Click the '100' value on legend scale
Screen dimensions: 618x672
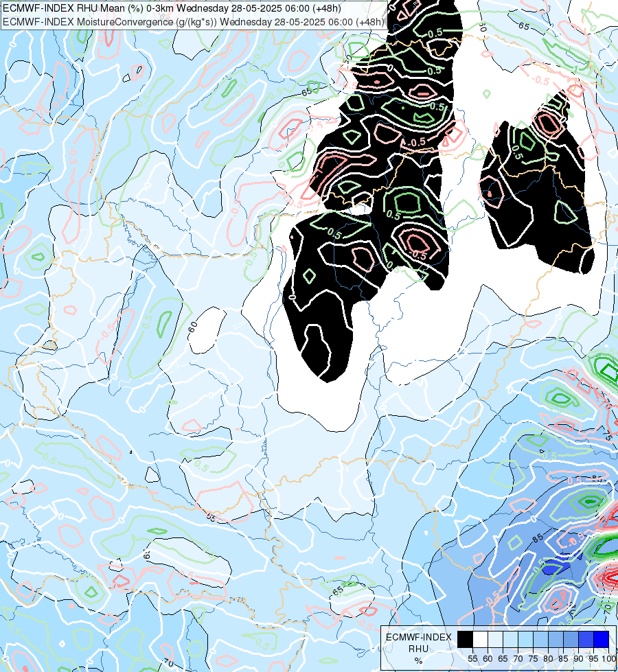coord(609,659)
